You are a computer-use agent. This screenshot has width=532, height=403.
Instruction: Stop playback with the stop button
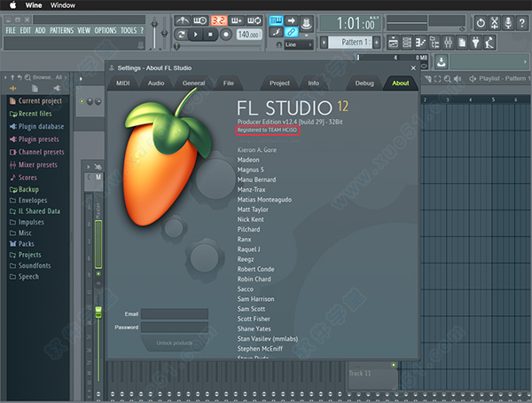[x=210, y=35]
